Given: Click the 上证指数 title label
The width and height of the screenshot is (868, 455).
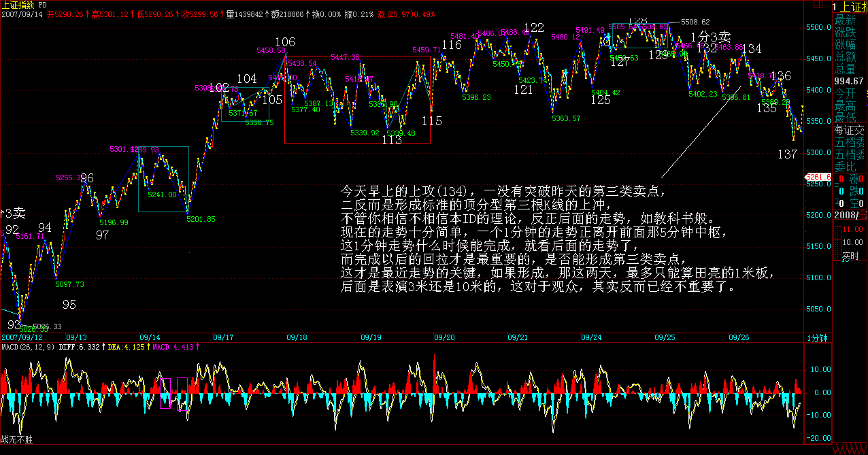Looking at the screenshot, I should point(21,5).
